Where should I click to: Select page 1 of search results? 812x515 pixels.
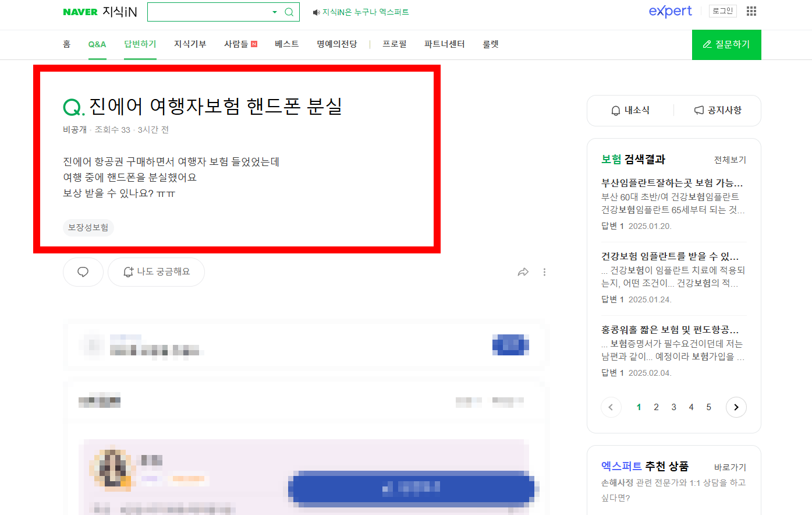click(x=639, y=407)
